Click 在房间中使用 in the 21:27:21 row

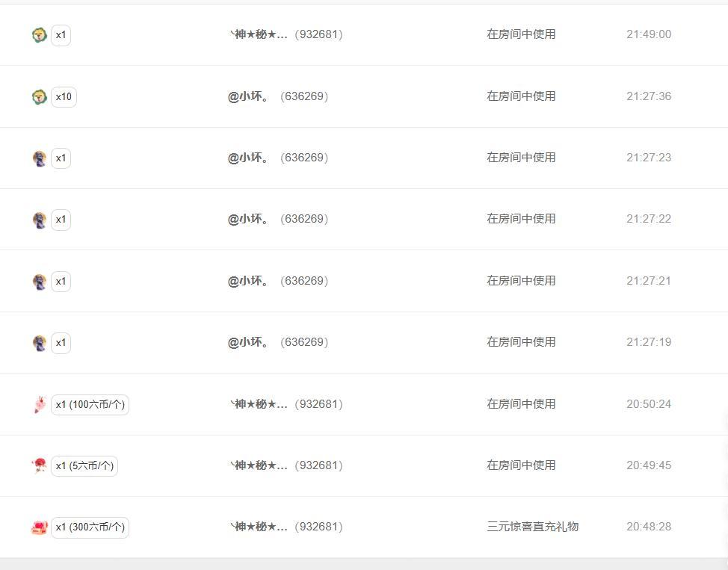click(x=521, y=281)
